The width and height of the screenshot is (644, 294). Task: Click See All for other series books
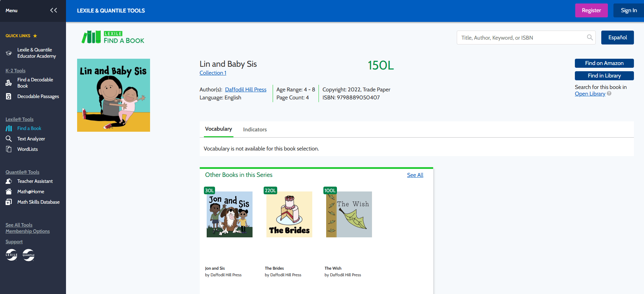pyautogui.click(x=415, y=175)
